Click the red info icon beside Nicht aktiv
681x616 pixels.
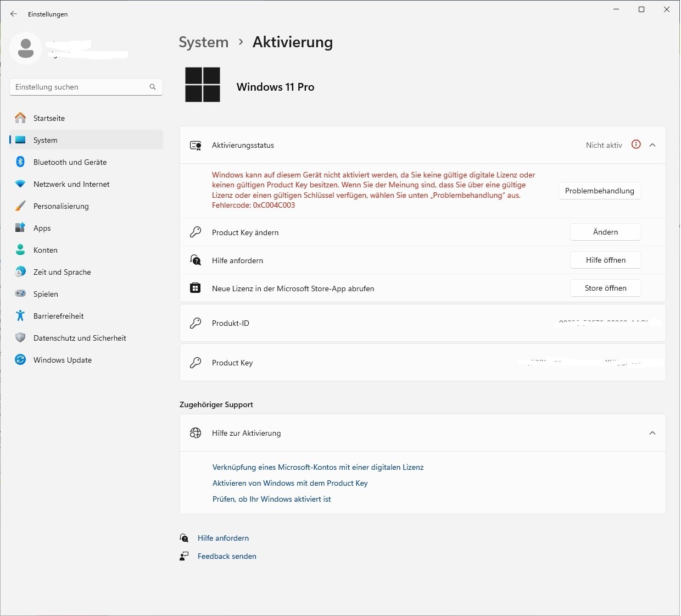[x=636, y=145]
